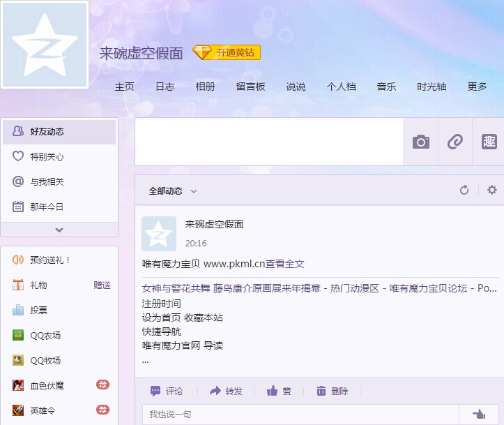This screenshot has height=425, width=504.
Task: Expand the 全部动态 filter dropdown
Action: pos(173,191)
